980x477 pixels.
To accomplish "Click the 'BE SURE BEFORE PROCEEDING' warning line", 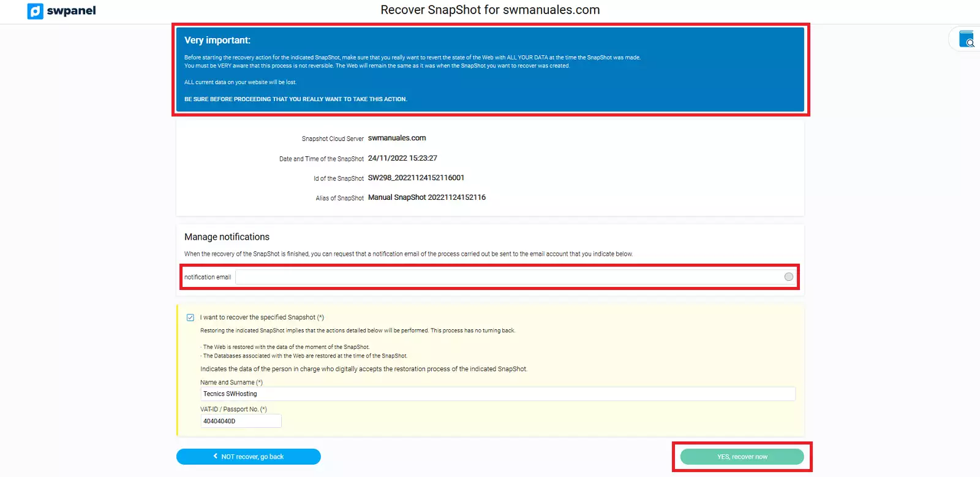I will (x=296, y=99).
